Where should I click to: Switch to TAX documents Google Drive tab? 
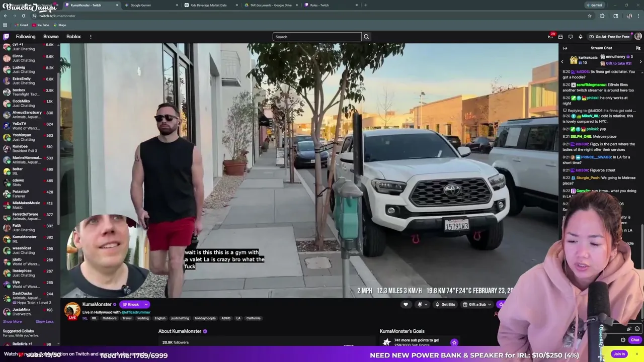point(271,5)
